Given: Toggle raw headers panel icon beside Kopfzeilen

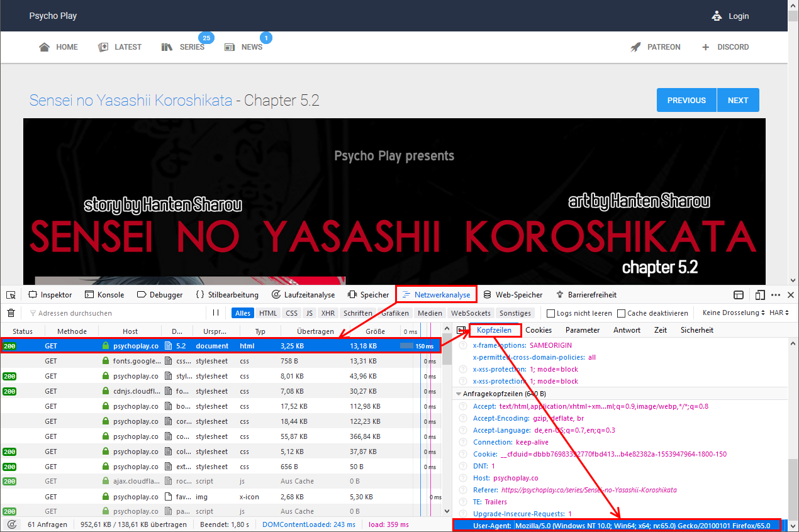Looking at the screenshot, I should coord(461,330).
